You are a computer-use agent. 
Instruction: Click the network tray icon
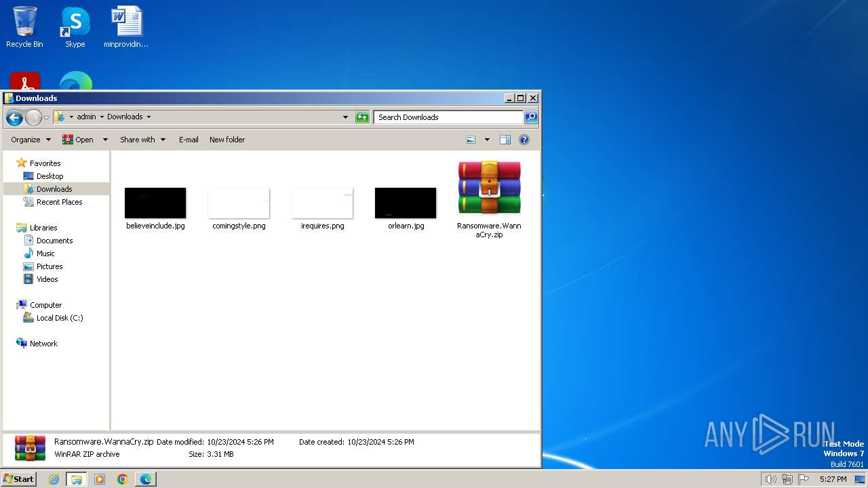[787, 479]
